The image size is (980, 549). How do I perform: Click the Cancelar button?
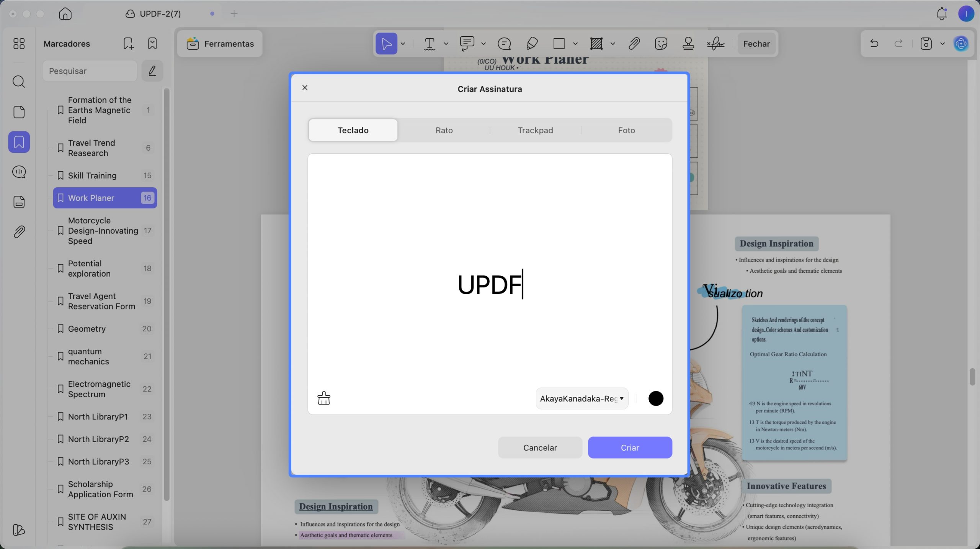point(540,447)
